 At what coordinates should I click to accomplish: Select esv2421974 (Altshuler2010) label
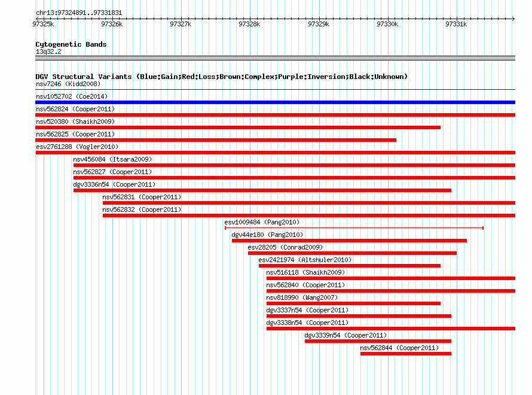(305, 260)
